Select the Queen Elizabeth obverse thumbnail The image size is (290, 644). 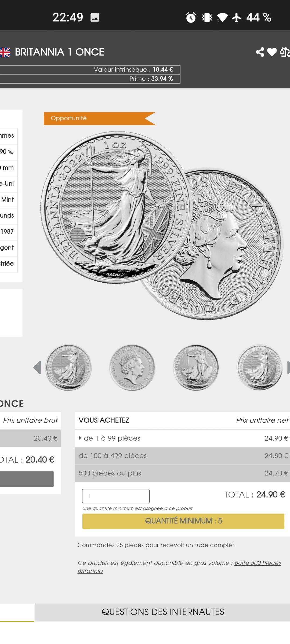[132, 368]
